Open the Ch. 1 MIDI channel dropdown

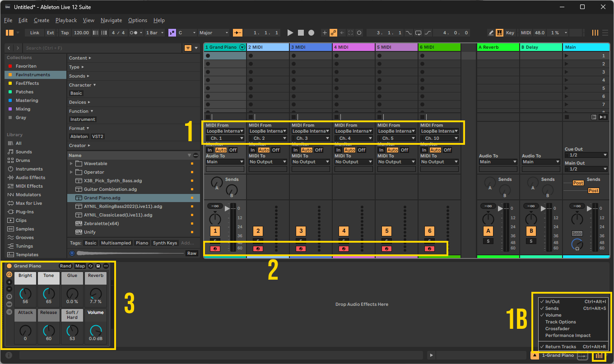pyautogui.click(x=224, y=138)
